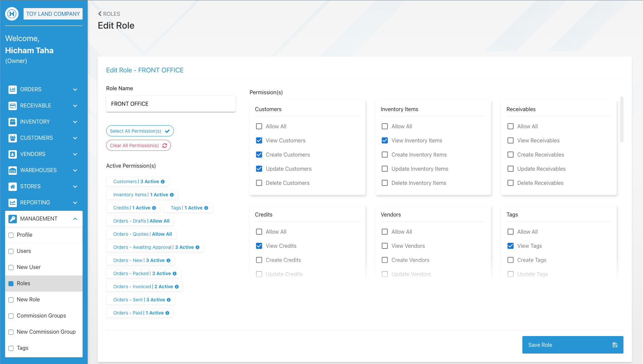The image size is (643, 364).
Task: Click the Warehouses building icon
Action: pyautogui.click(x=12, y=170)
